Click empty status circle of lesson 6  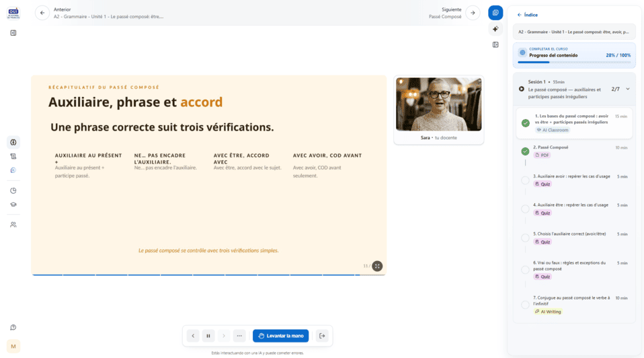pos(525,270)
